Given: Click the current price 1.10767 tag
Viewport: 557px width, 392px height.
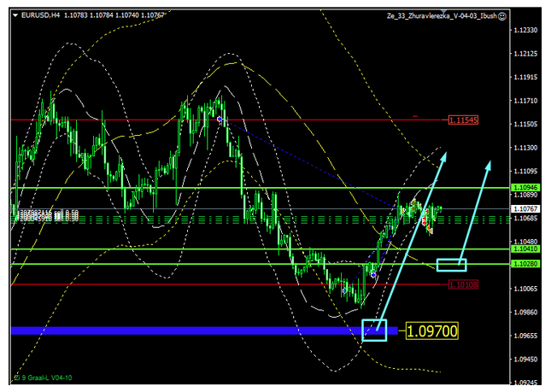Looking at the screenshot, I should click(523, 208).
